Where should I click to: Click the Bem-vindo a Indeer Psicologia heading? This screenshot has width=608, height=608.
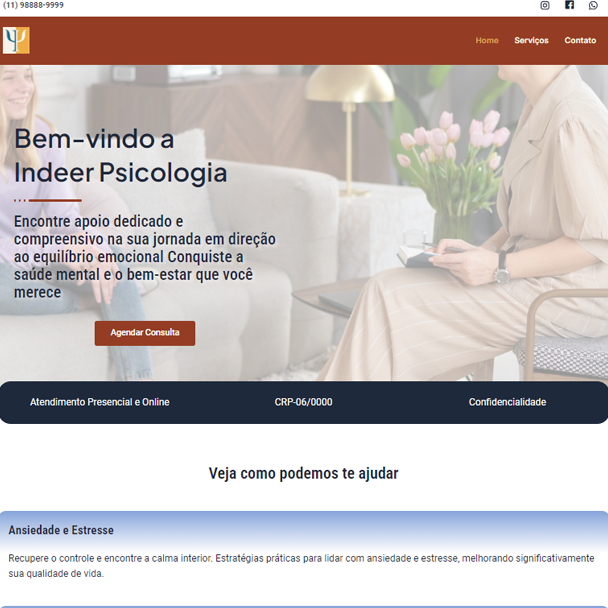121,155
